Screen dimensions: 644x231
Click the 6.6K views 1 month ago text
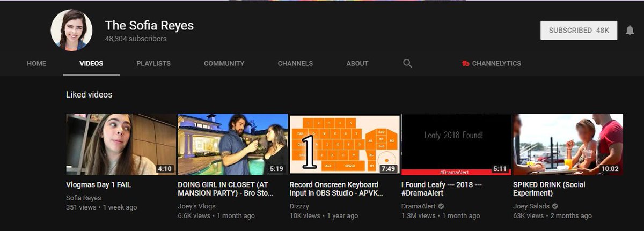pyautogui.click(x=216, y=215)
